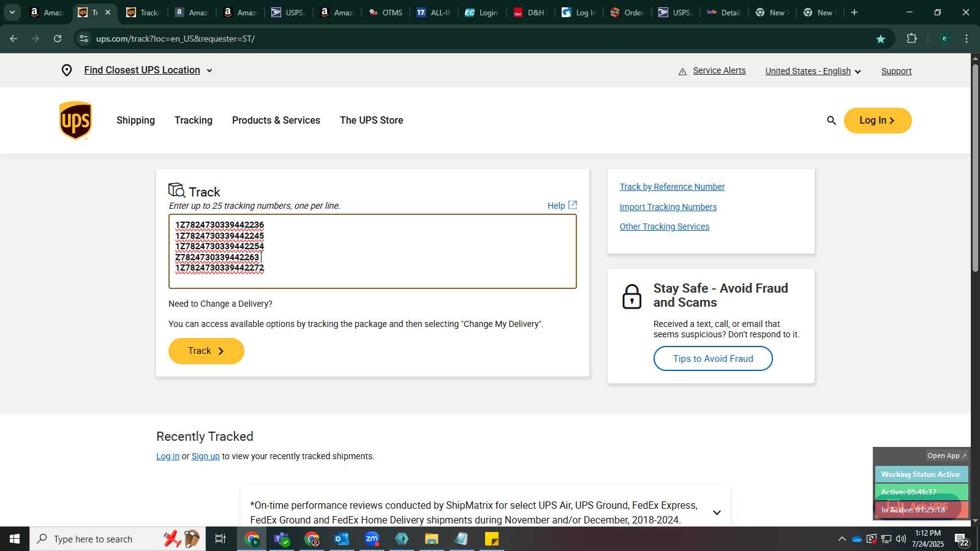Switch to the Detail tab

pos(723,12)
